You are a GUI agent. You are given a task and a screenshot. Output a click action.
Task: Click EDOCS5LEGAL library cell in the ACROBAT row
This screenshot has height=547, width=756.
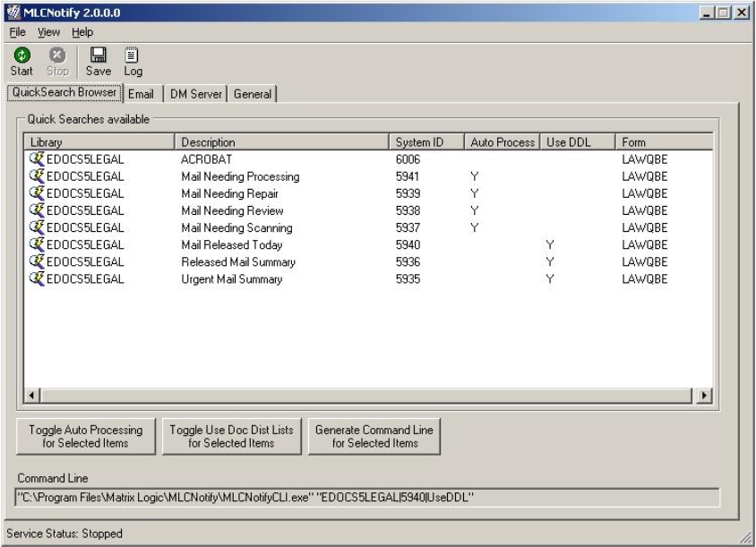click(x=85, y=159)
